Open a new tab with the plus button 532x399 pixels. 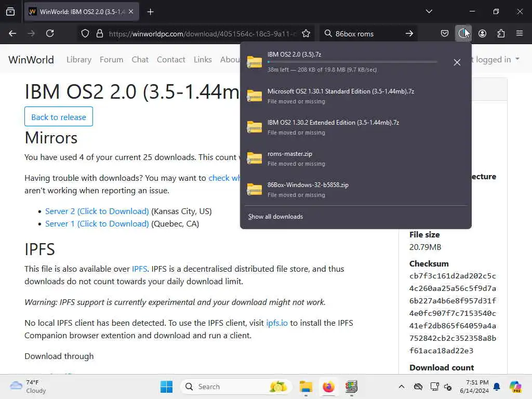click(150, 12)
